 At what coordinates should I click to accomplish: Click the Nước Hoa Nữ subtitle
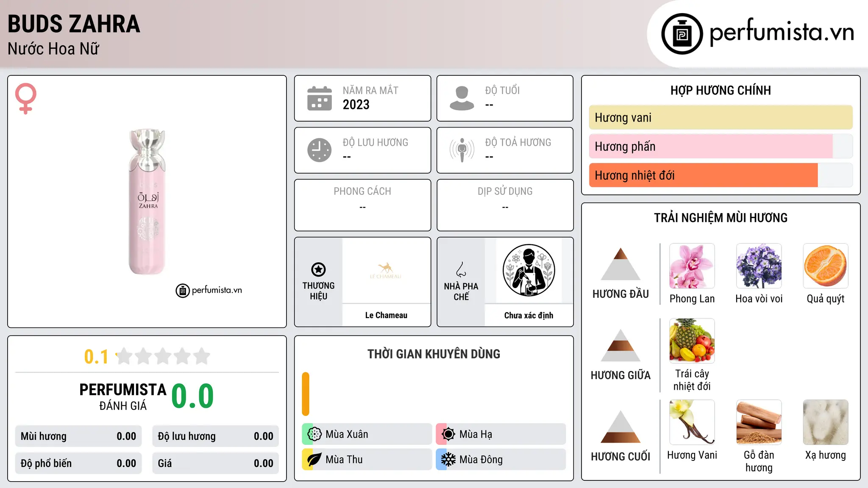click(53, 49)
